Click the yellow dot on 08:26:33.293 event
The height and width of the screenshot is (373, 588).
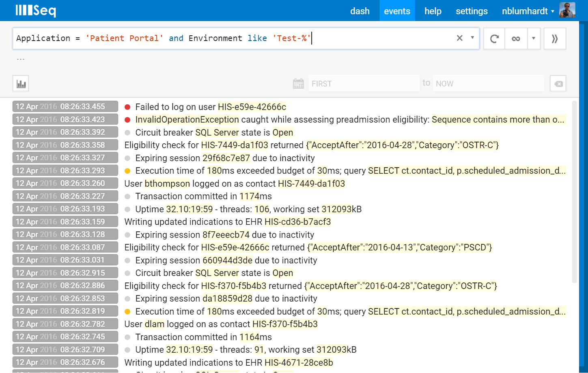click(x=127, y=171)
